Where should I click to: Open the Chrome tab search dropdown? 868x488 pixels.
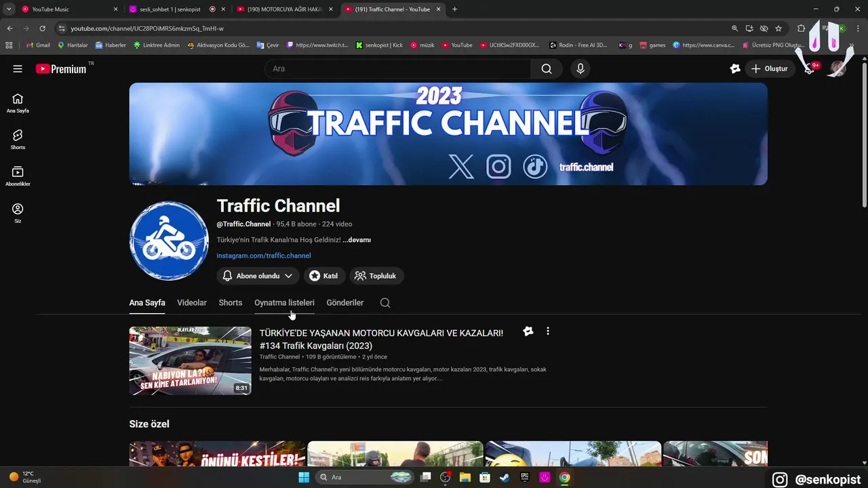click(x=9, y=9)
